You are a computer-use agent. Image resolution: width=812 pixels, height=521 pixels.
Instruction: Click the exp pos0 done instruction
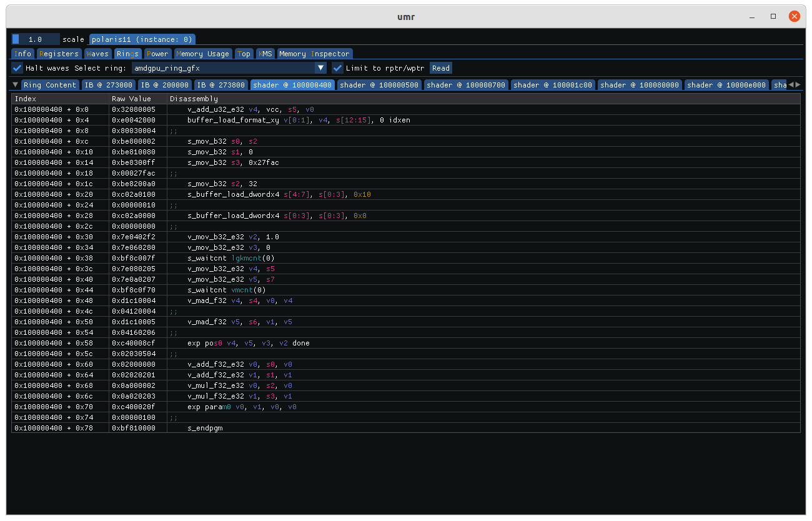(x=249, y=343)
